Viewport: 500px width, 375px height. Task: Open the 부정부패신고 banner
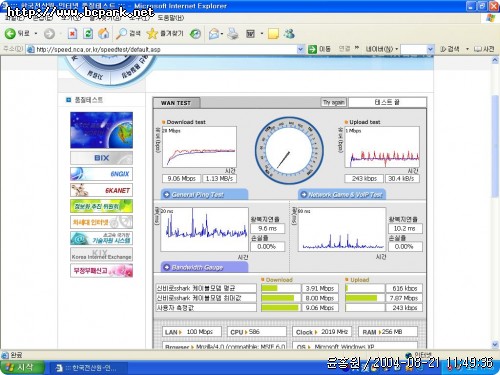(101, 270)
